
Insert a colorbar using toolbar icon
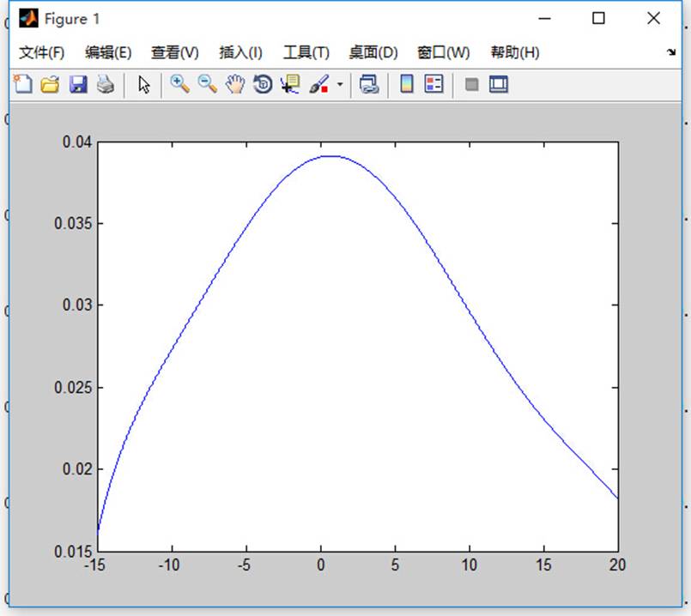click(x=408, y=84)
